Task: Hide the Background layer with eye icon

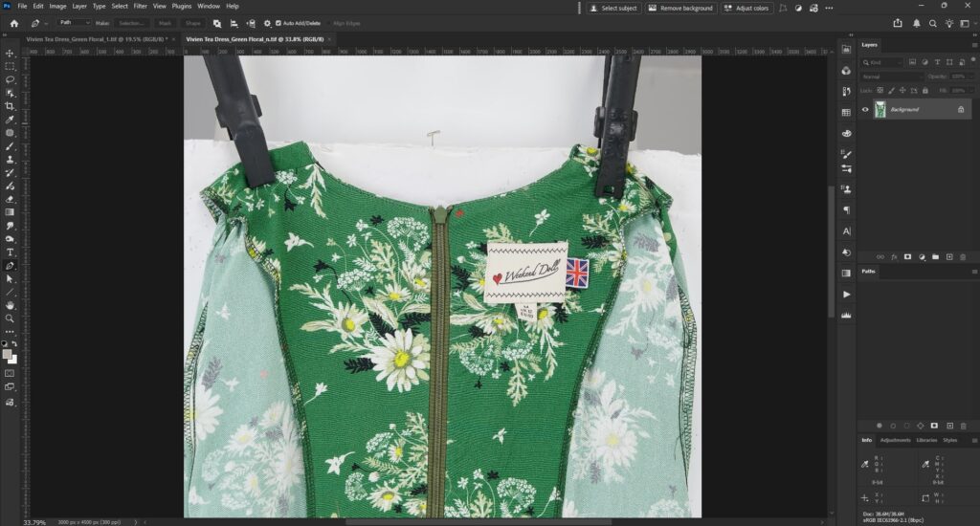Action: click(865, 109)
